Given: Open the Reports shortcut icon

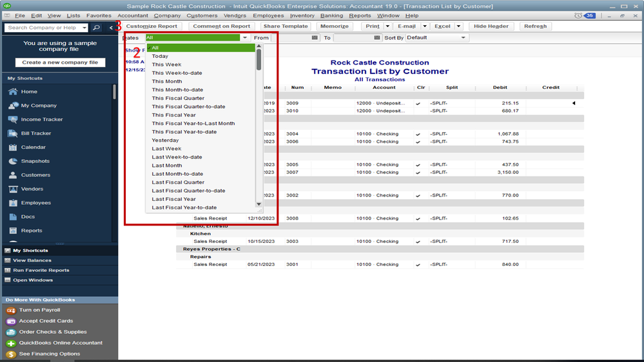Looking at the screenshot, I should (x=13, y=231).
